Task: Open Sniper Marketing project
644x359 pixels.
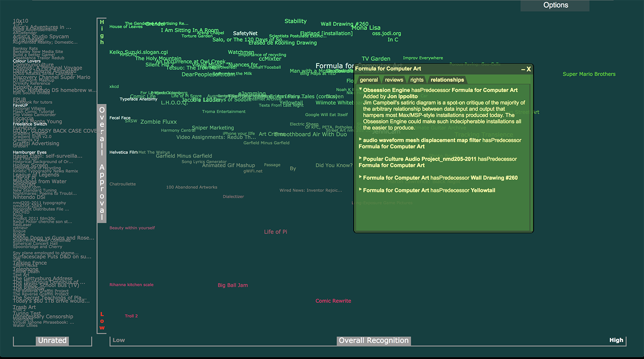Action: pyautogui.click(x=213, y=128)
